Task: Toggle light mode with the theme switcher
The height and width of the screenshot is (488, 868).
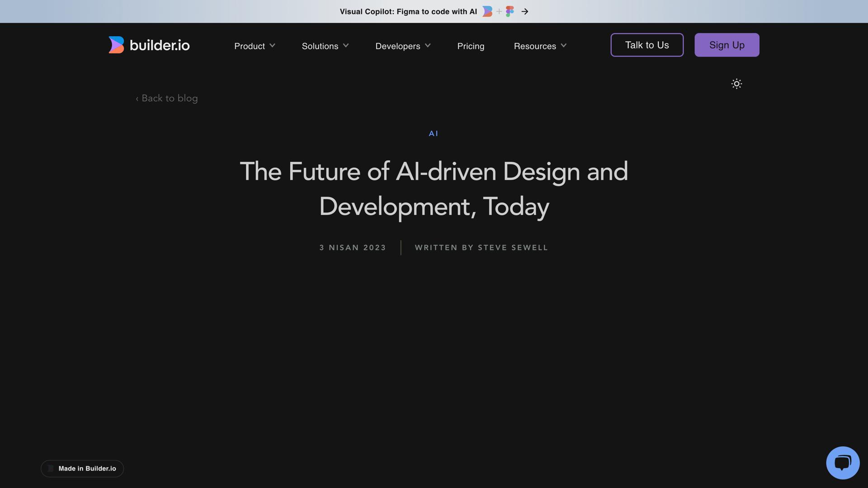Action: 736,84
